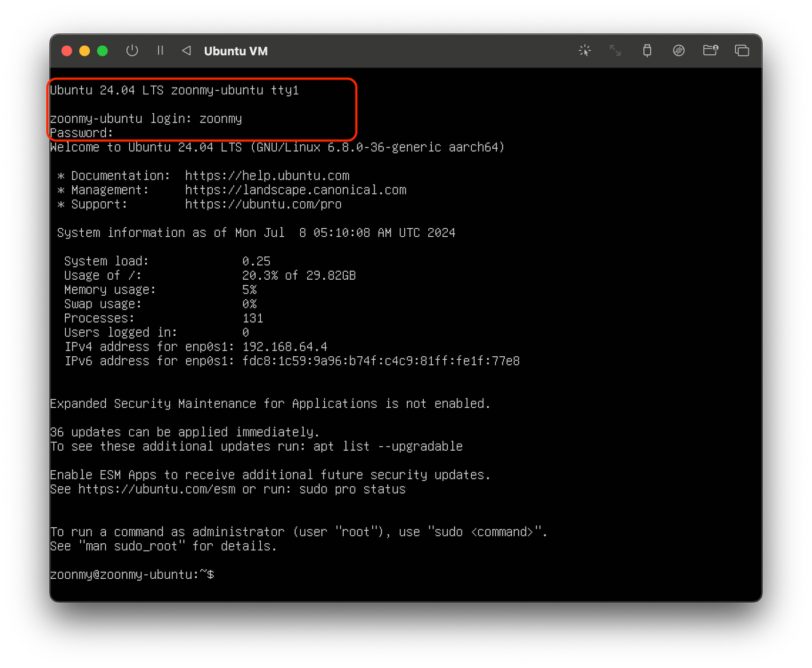This screenshot has width=812, height=668.
Task: Minimize window with the yellow button
Action: [x=85, y=51]
